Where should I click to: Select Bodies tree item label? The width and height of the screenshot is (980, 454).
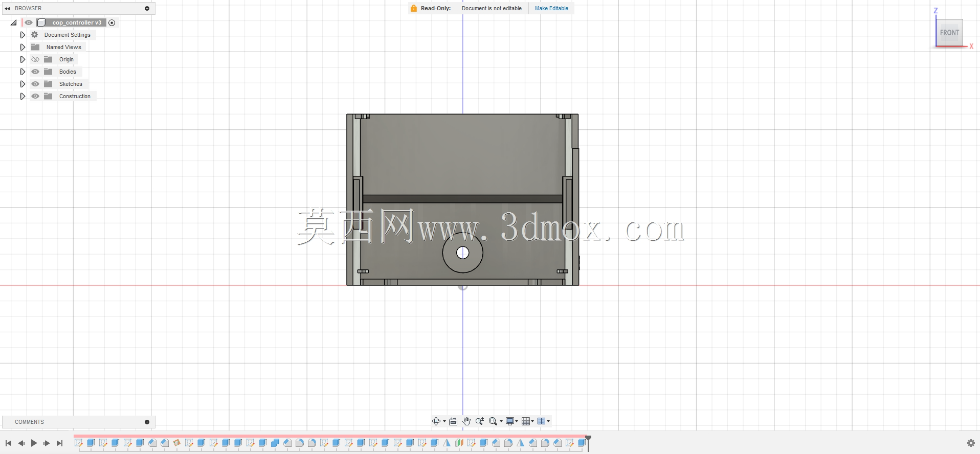tap(68, 72)
